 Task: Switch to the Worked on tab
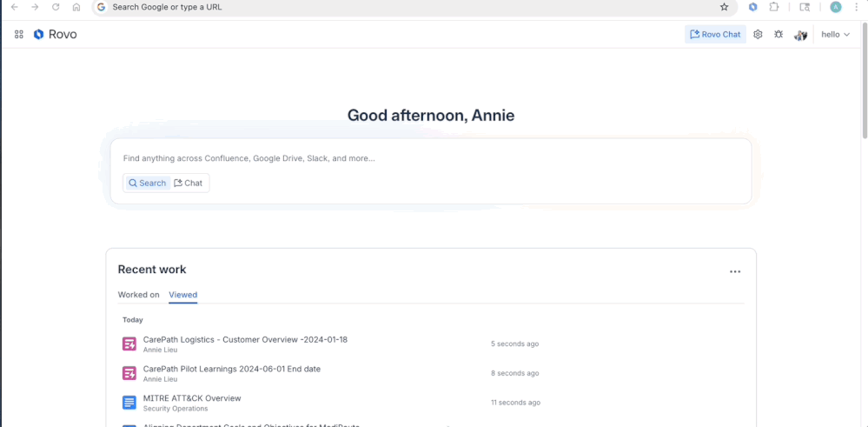click(138, 295)
